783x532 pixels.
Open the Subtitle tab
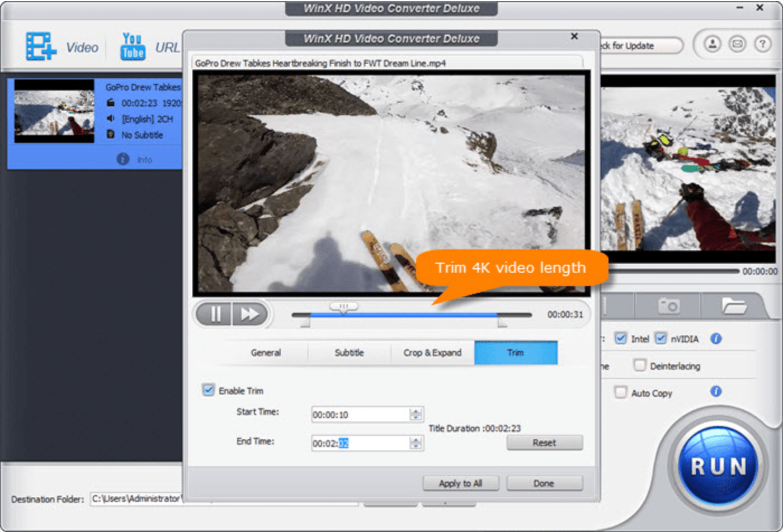click(x=348, y=353)
